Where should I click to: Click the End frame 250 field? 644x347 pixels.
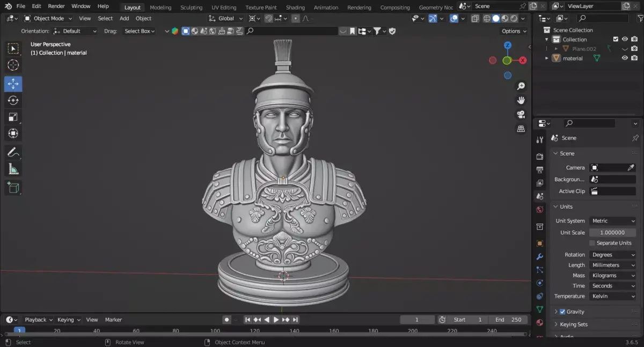click(508, 320)
